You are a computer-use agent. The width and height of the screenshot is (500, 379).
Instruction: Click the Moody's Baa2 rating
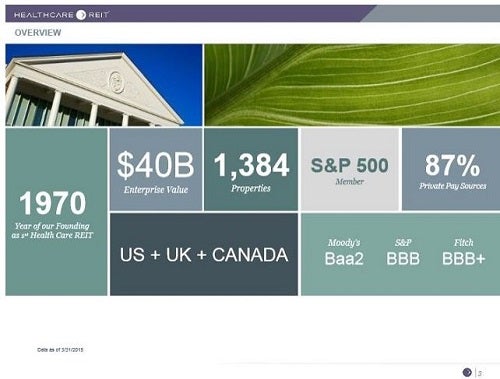tap(344, 253)
